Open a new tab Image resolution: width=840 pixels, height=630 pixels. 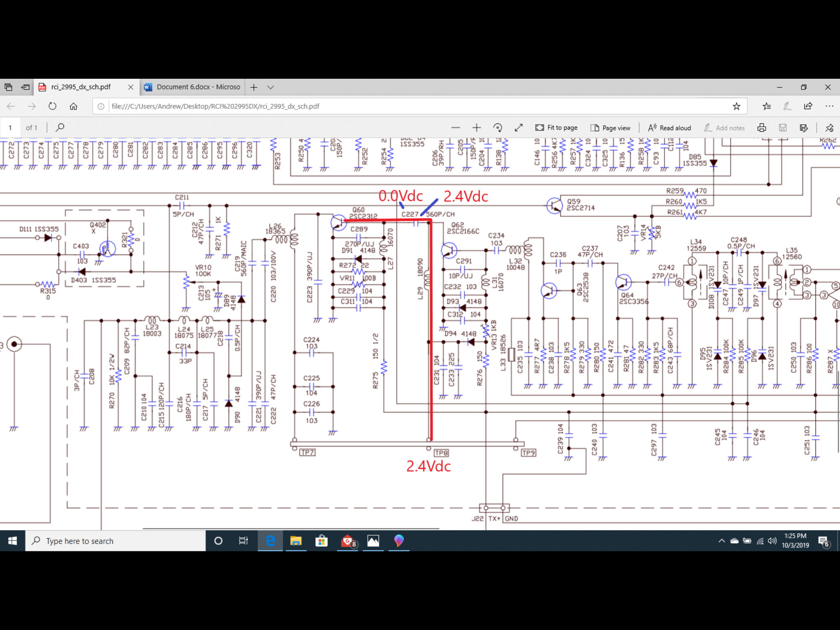point(254,87)
